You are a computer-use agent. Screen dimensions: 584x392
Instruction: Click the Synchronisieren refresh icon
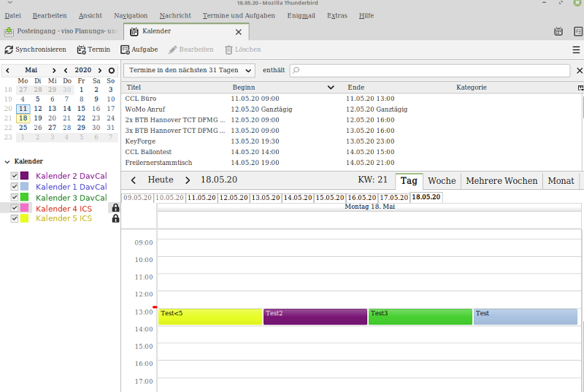tap(9, 50)
